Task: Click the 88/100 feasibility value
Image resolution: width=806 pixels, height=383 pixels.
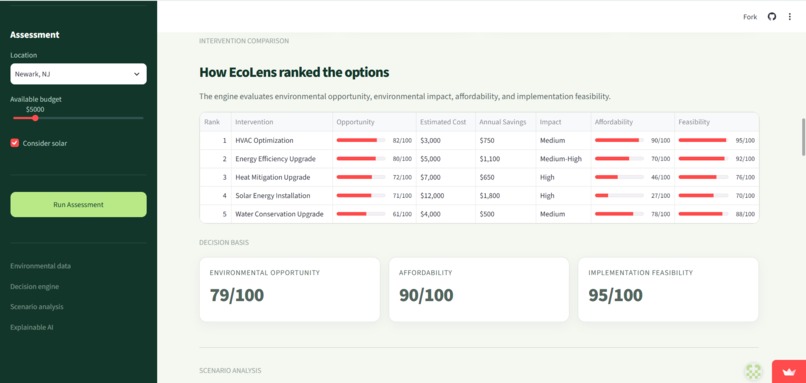Action: (x=745, y=214)
